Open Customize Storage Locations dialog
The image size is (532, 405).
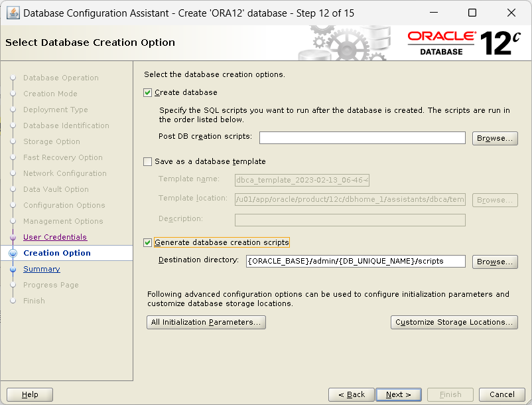[x=454, y=322]
